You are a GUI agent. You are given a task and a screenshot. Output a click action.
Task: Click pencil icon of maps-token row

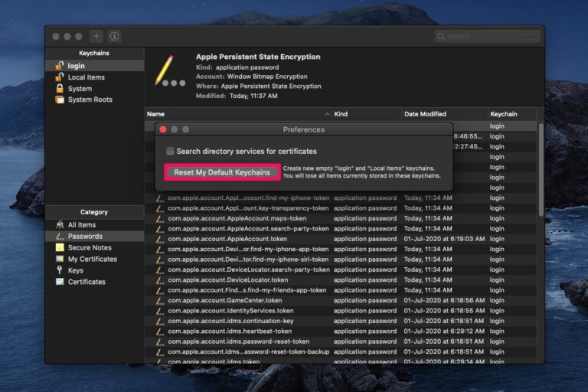pos(160,218)
